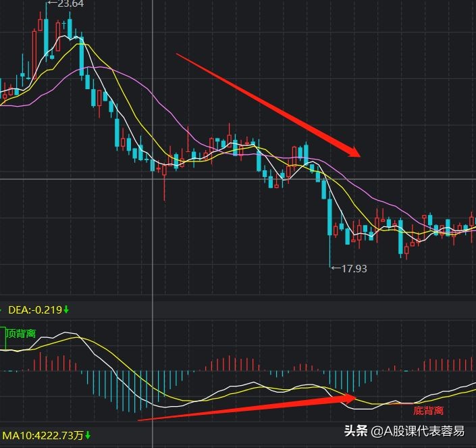Select the DEA:-0.219 indicator readout
The width and height of the screenshot is (476, 448).
(34, 310)
